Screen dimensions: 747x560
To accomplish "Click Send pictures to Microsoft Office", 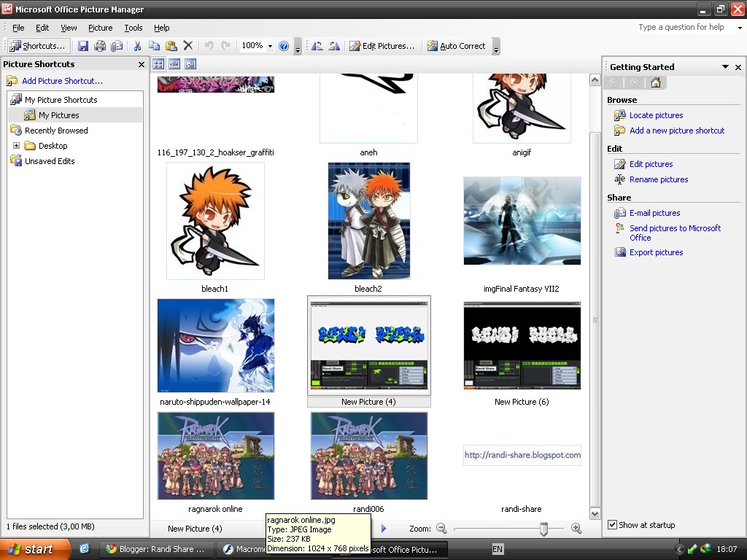I will point(675,233).
